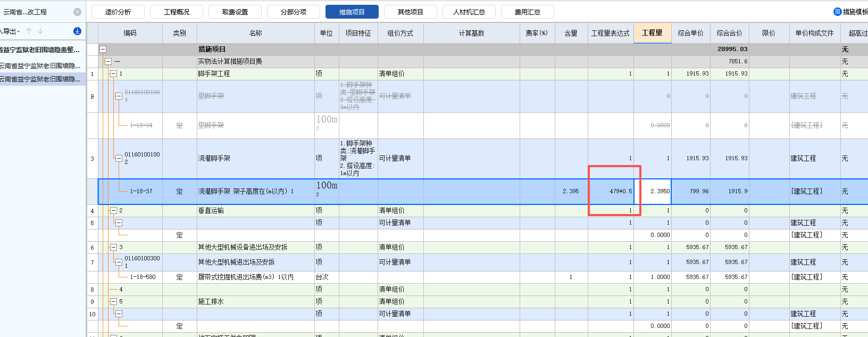
Task: Select the 措施项目 tab
Action: coord(352,12)
